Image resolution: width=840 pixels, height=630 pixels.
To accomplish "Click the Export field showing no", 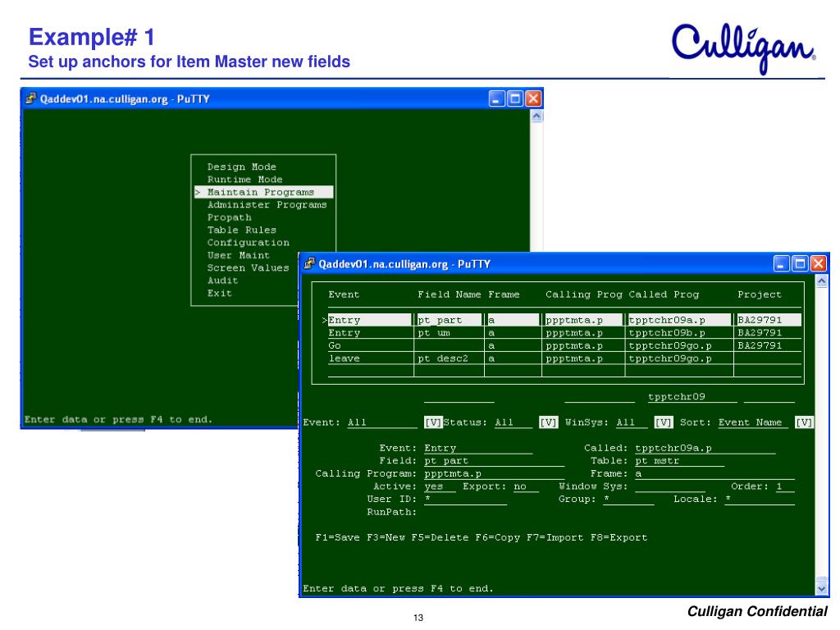I will click(526, 486).
